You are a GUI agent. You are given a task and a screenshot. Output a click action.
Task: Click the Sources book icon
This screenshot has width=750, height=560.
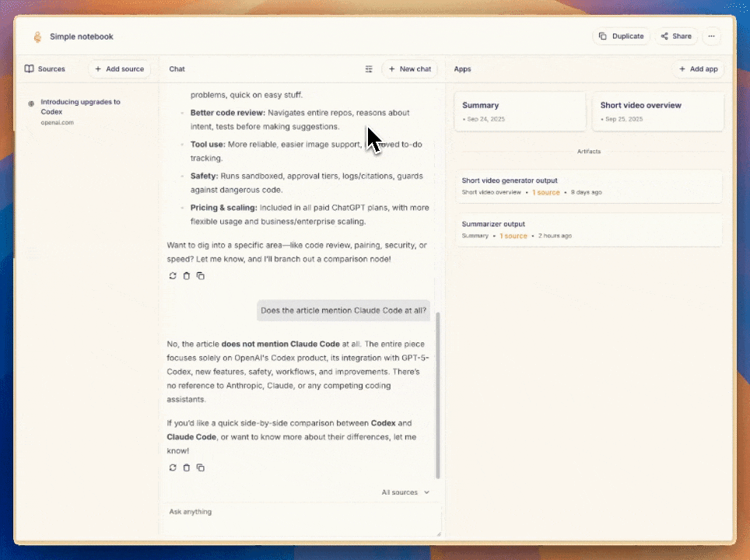pos(30,69)
